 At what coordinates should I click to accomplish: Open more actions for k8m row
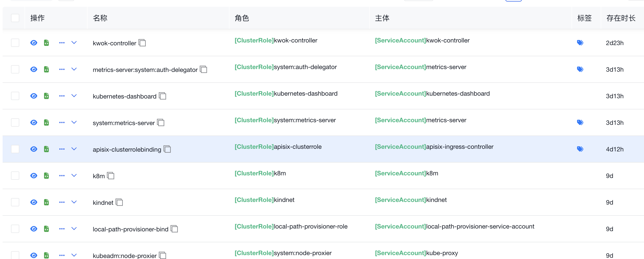(62, 176)
